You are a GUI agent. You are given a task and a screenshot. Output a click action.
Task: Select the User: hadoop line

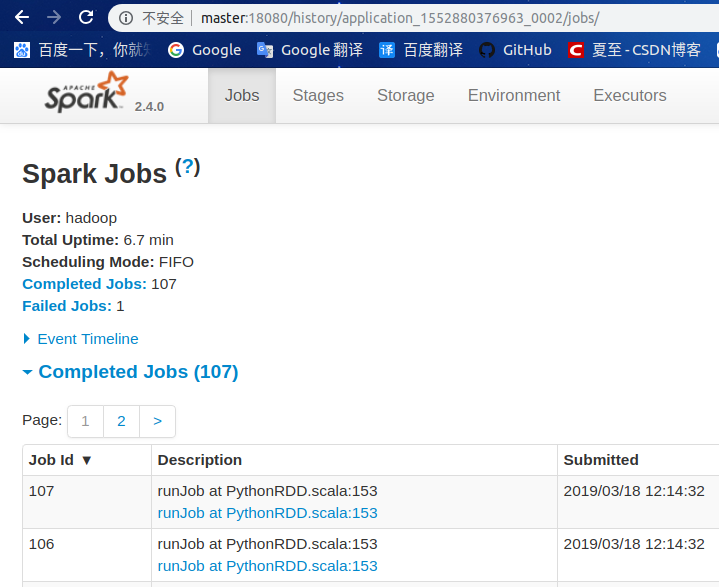point(69,218)
